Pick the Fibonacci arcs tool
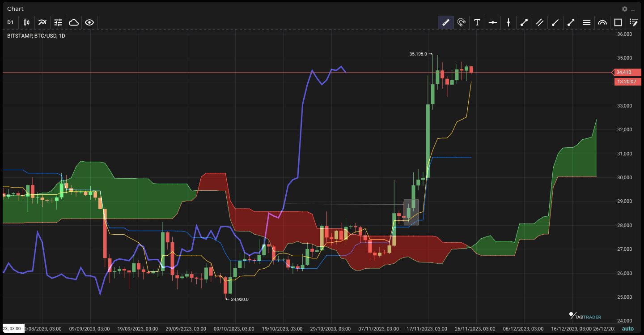The height and width of the screenshot is (335, 644). pyautogui.click(x=602, y=22)
